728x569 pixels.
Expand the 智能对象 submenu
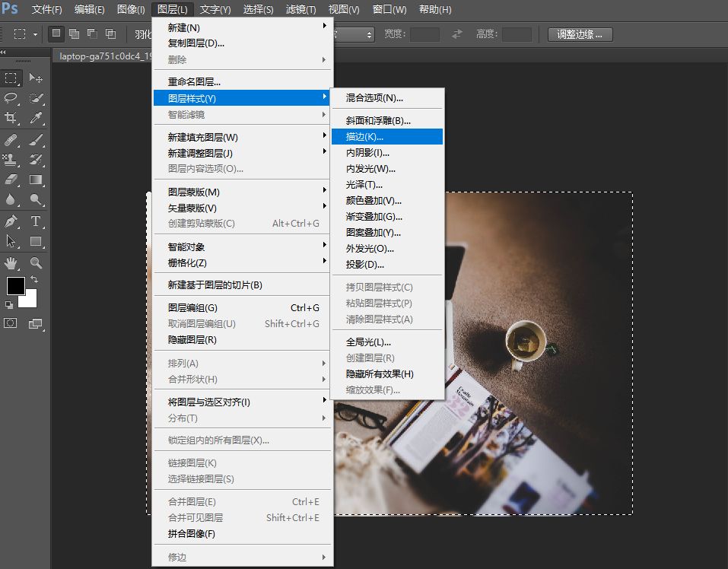[x=243, y=246]
